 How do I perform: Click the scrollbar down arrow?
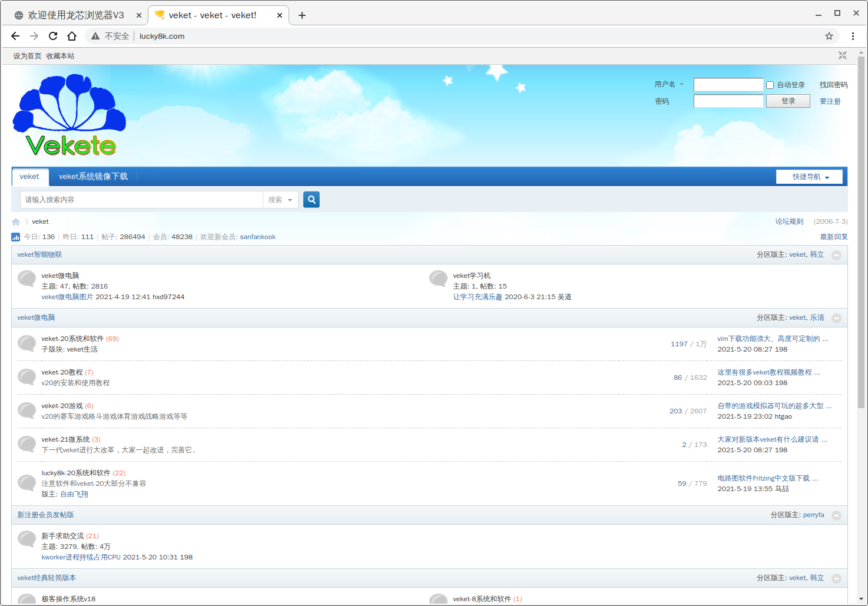(x=862, y=599)
